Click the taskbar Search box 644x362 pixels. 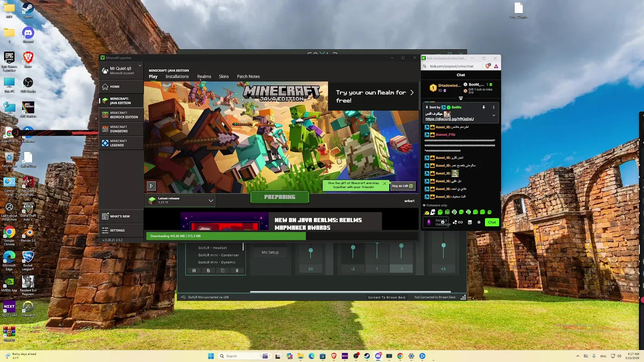tap(246, 356)
